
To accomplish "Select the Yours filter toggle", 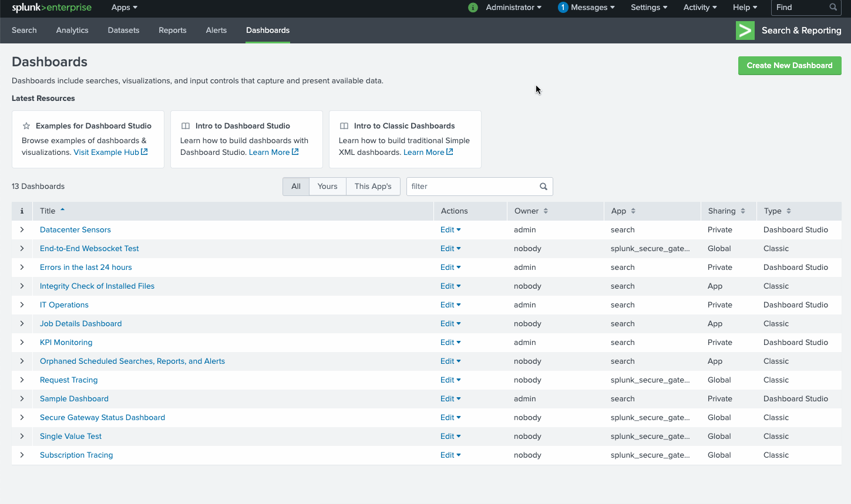I will tap(327, 187).
